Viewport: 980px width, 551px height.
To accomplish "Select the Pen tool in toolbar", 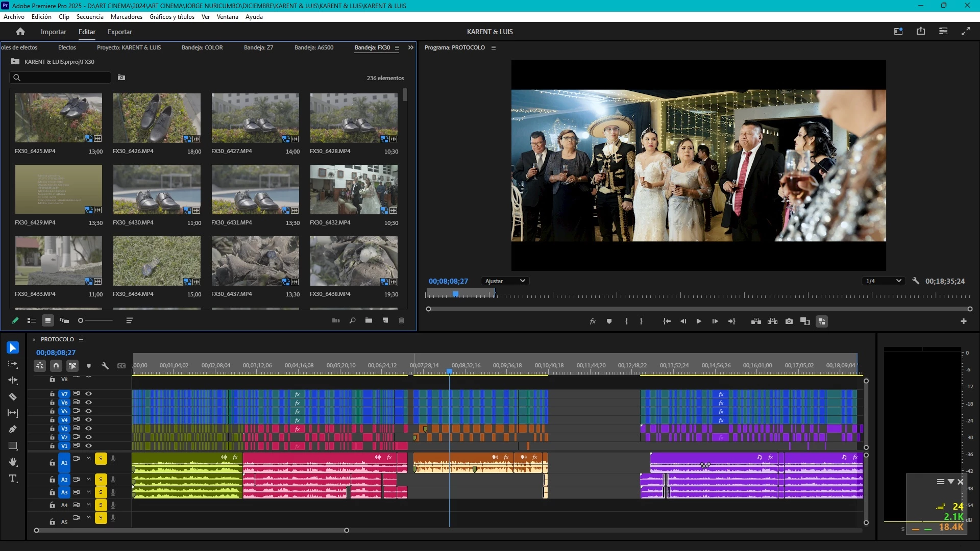I will click(13, 429).
